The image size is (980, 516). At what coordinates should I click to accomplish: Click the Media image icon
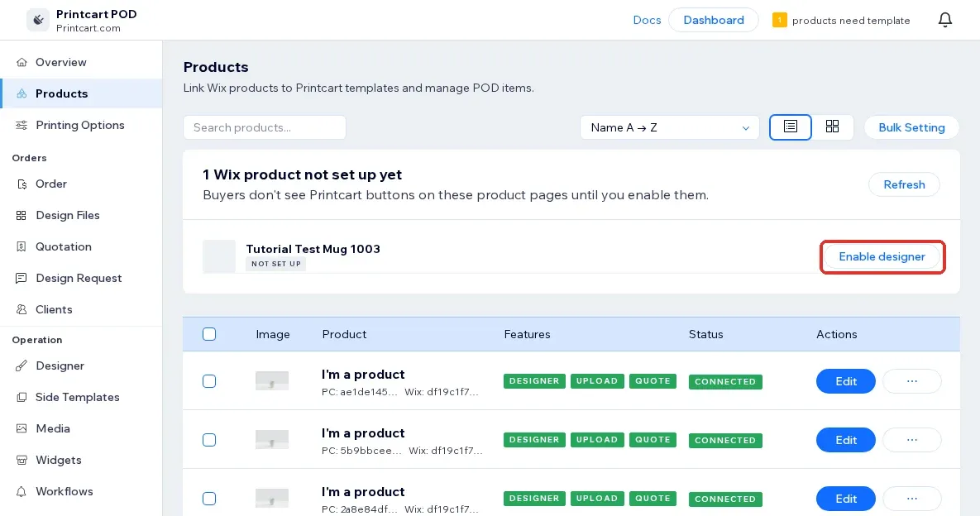click(22, 428)
